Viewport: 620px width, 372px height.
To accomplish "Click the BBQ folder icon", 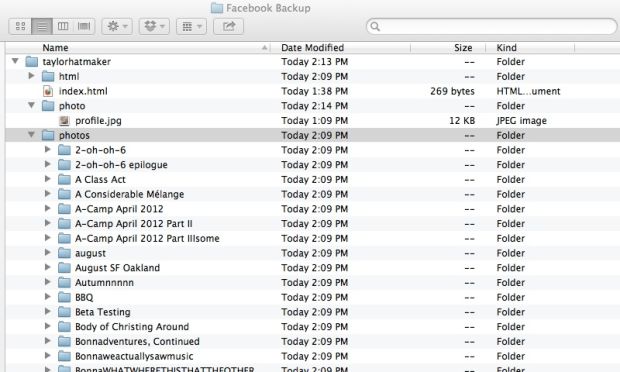I will 64,297.
